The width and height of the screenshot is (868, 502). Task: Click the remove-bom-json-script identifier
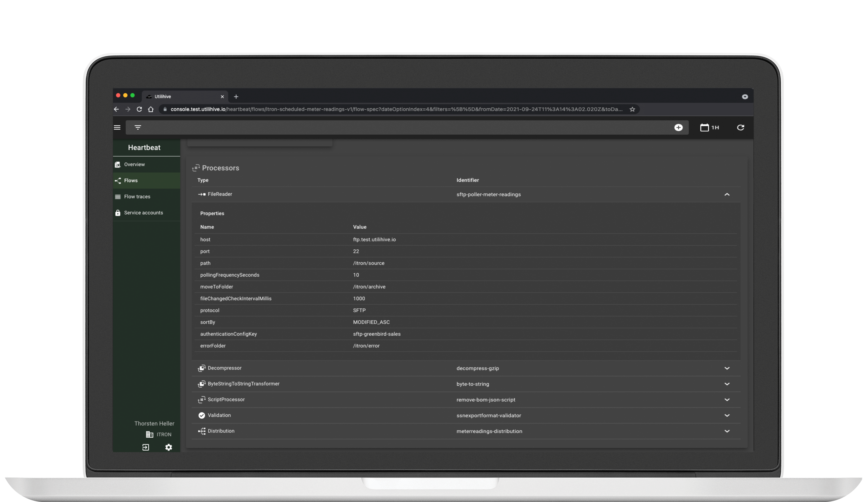(x=486, y=400)
